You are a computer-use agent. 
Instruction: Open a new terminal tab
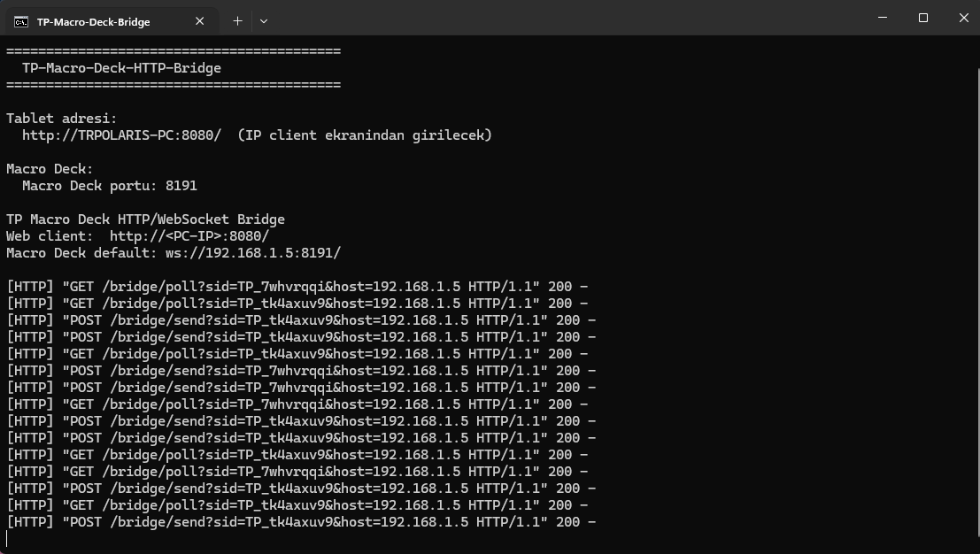(237, 21)
